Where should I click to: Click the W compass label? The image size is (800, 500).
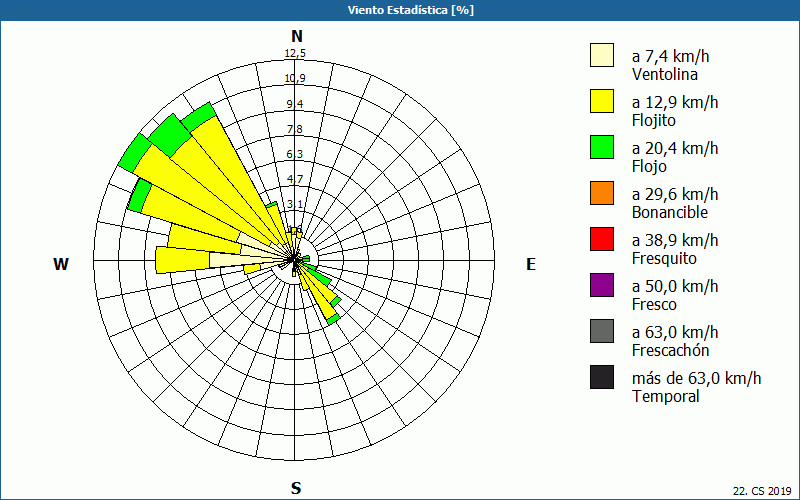coord(61,264)
